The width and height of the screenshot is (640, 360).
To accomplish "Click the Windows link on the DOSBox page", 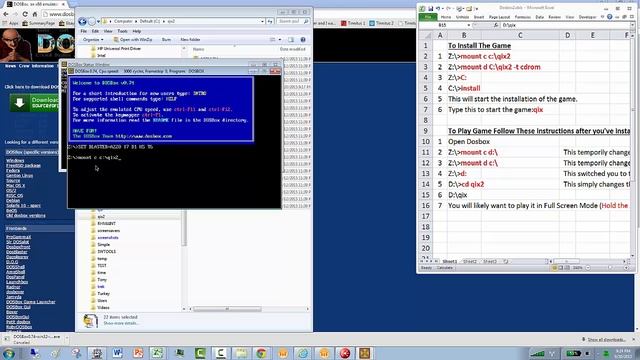I will pyautogui.click(x=15, y=161).
